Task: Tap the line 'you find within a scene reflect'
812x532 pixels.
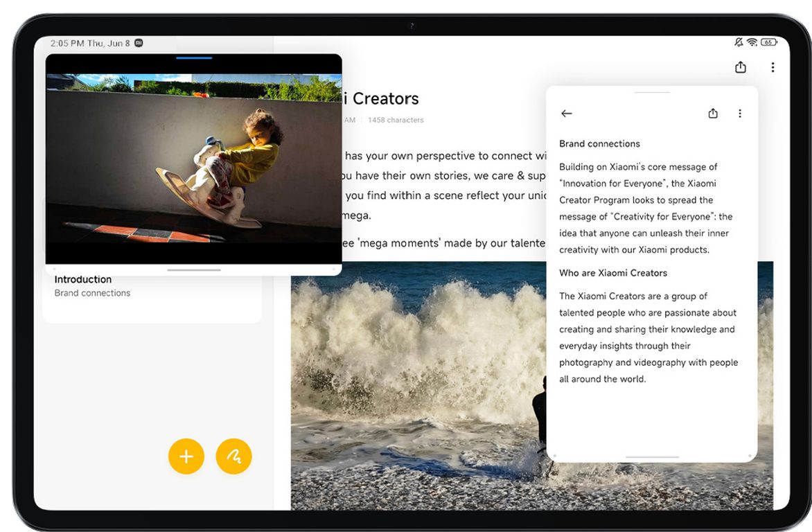Action: pos(445,195)
